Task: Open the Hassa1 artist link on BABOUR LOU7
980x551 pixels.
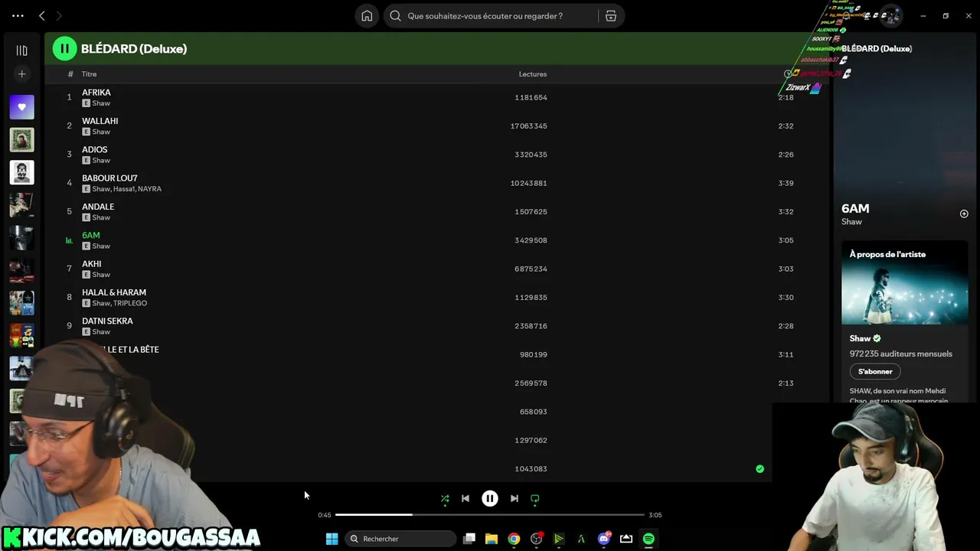Action: point(123,189)
